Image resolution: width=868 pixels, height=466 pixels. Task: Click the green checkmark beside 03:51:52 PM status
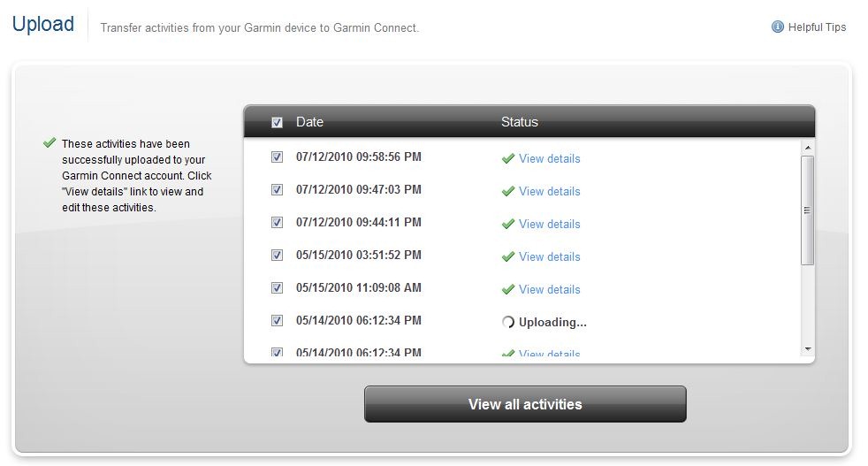(507, 256)
